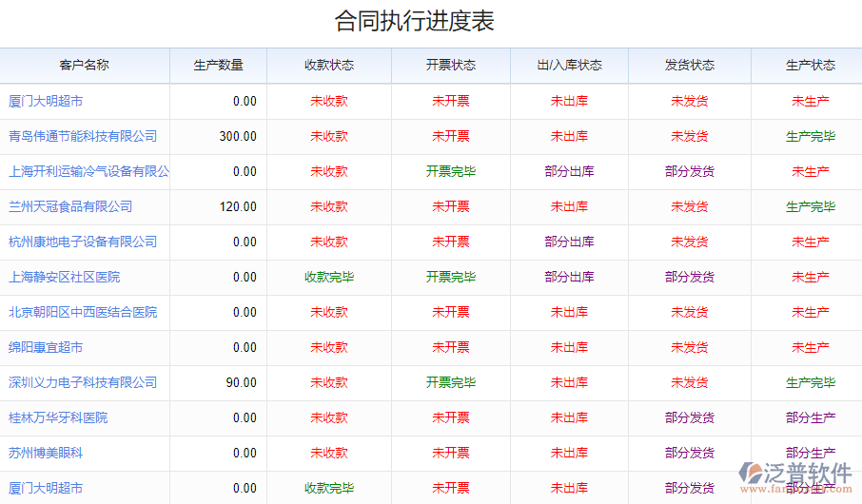This screenshot has height=504, width=862.
Task: Click 未发货 in 深圳义力电子 row
Action: tap(690, 382)
